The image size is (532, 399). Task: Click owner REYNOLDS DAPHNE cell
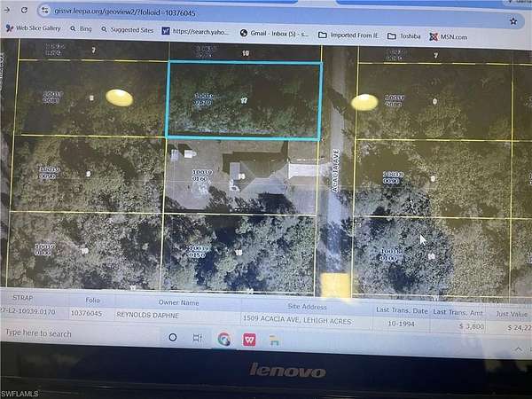tap(147, 315)
